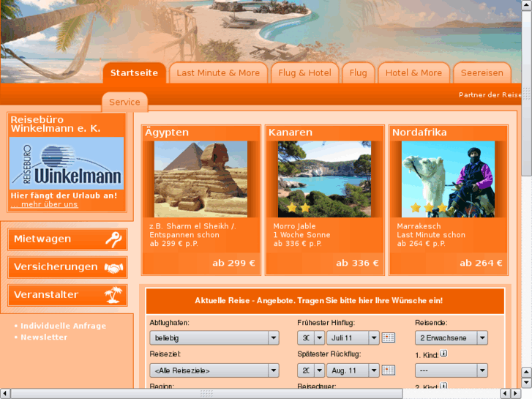
Task: Click the Ägypten sphinx image
Action: pyautogui.click(x=201, y=179)
